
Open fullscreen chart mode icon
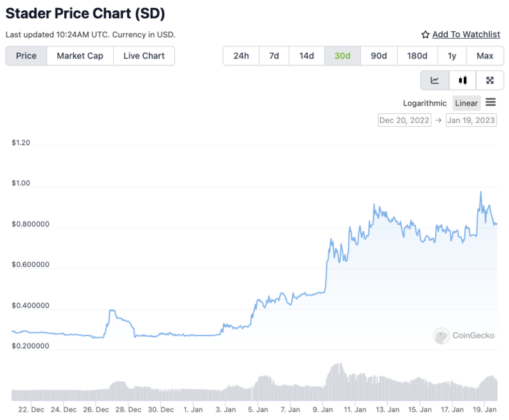tap(490, 80)
